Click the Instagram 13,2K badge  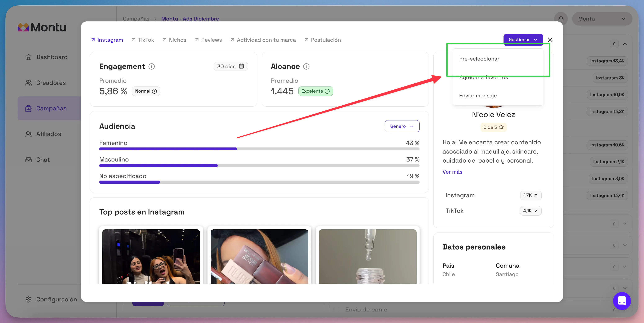pyautogui.click(x=607, y=111)
